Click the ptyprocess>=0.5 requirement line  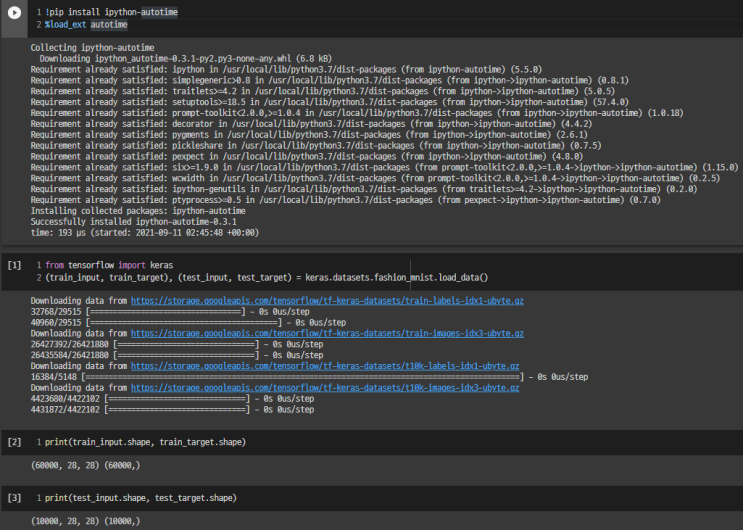tap(345, 200)
